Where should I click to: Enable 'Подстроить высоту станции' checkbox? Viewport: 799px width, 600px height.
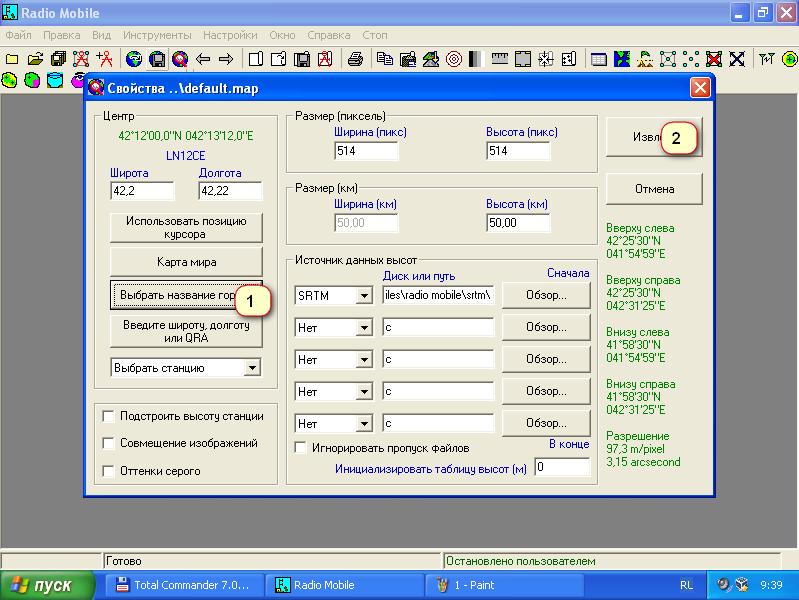coord(108,416)
